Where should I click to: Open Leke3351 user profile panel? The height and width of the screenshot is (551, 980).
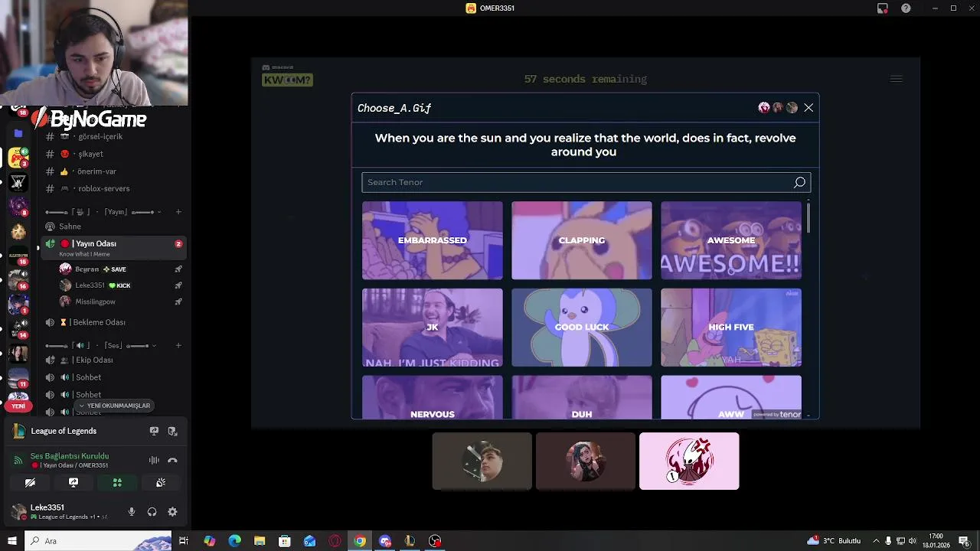coord(61,512)
